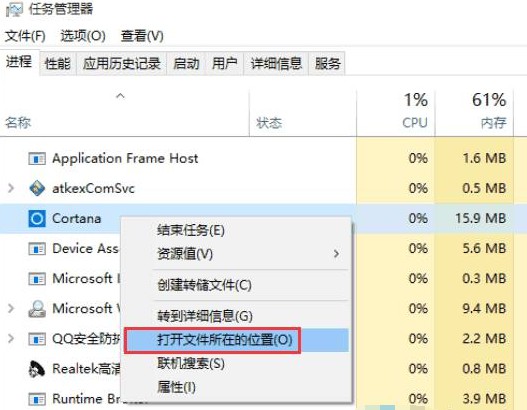Viewport: 527px width, 410px height.
Task: Click the 0.8 MB memory value
Action: coord(484,369)
